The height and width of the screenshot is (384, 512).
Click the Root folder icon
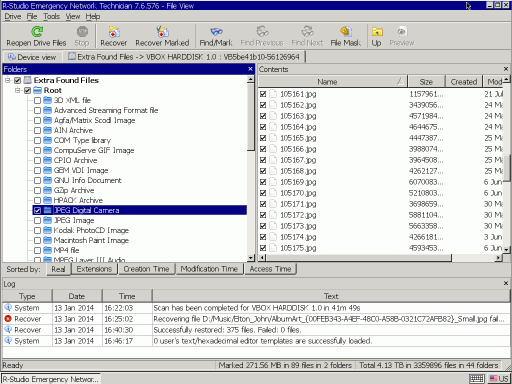click(x=38, y=90)
